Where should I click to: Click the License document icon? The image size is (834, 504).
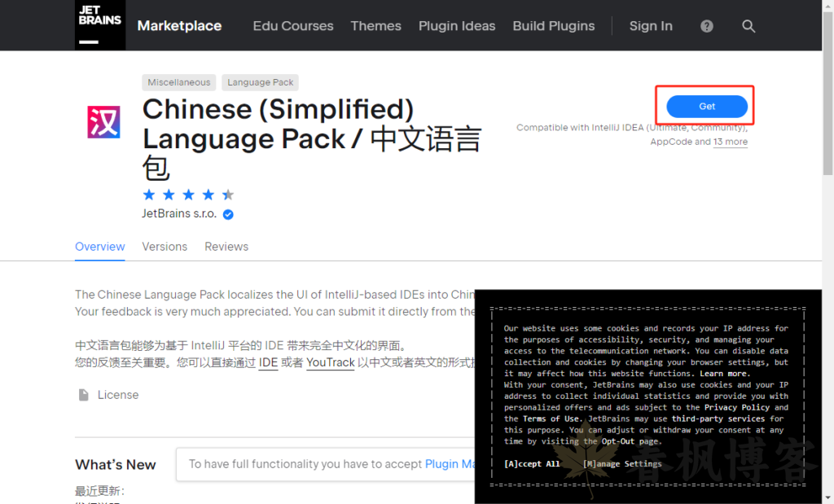point(84,394)
